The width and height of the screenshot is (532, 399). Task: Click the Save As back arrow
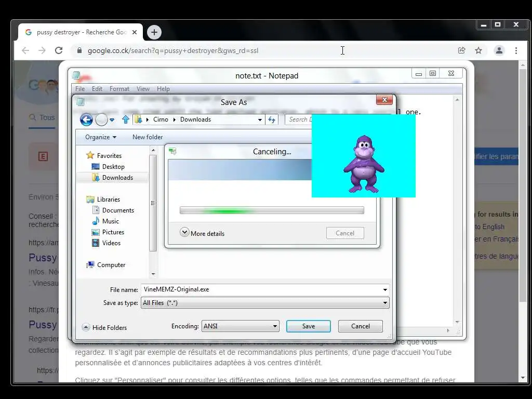coord(86,119)
